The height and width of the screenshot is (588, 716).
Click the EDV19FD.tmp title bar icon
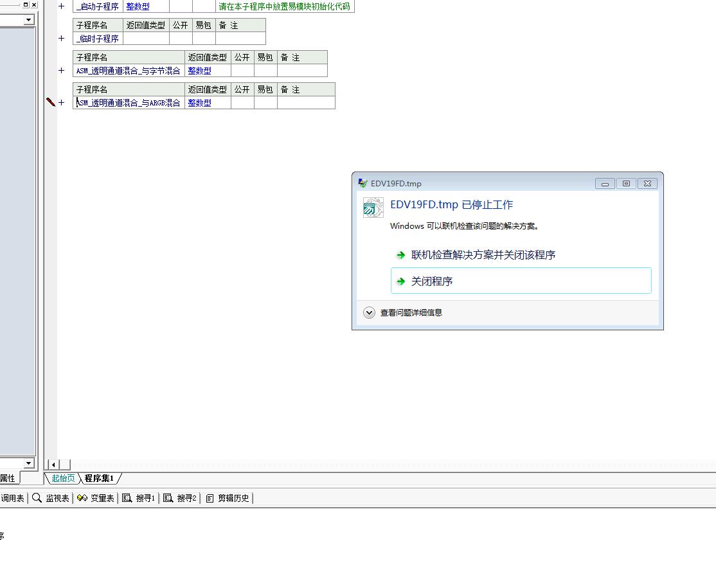[x=362, y=183]
